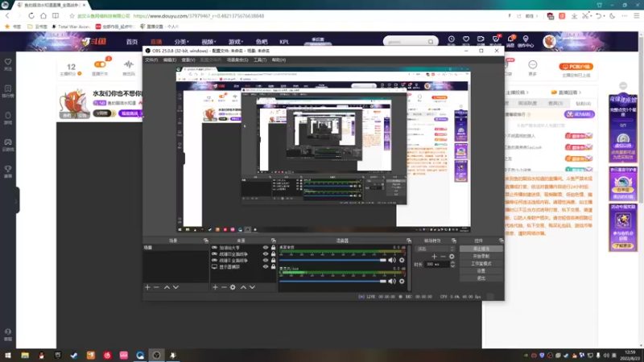Image resolution: width=644 pixels, height=362 pixels.
Task: Click the 开始录制 button in OBS controls
Action: coord(481,256)
